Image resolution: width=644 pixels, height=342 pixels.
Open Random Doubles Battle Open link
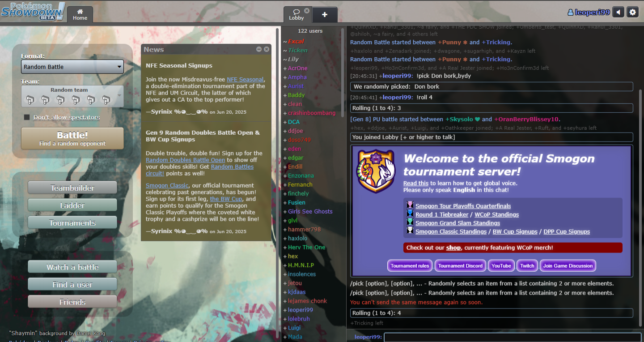coord(185,160)
